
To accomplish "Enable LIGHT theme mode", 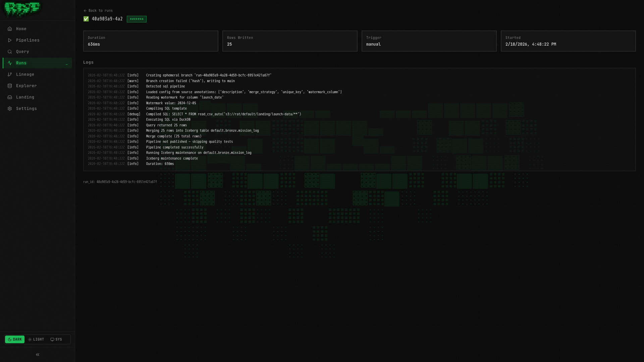I will 36,339.
